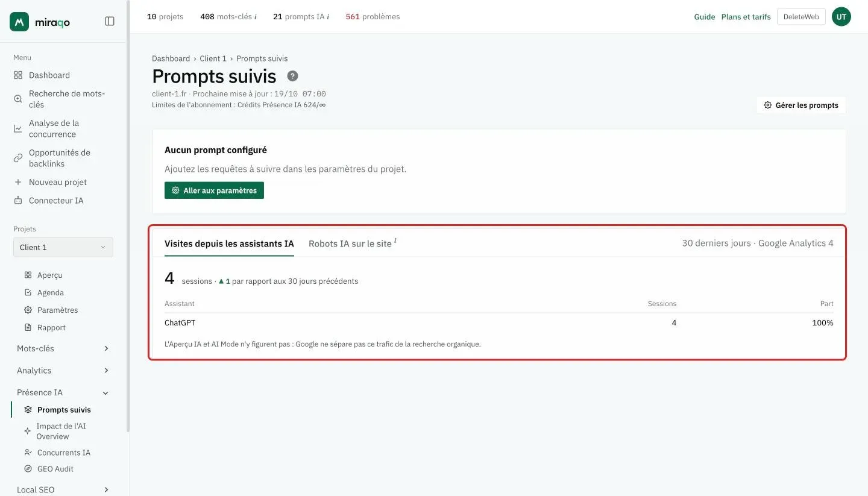Collapse the Présence IA section
Viewport: 868px width, 496px height.
click(x=63, y=392)
